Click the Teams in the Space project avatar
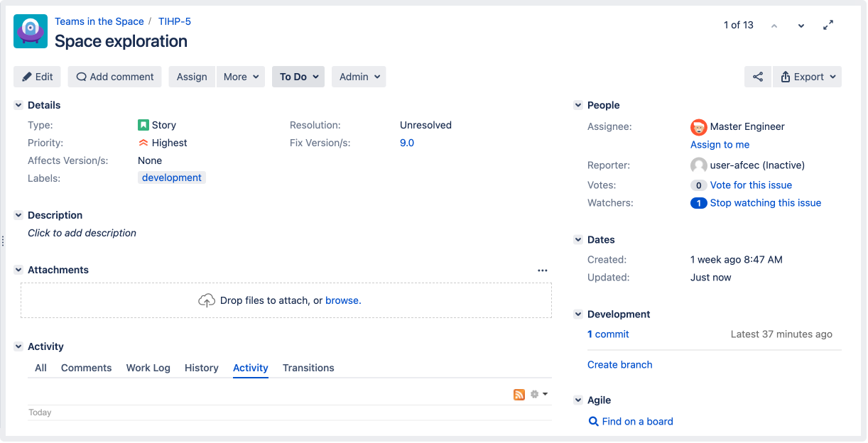The image size is (868, 443). click(x=31, y=31)
